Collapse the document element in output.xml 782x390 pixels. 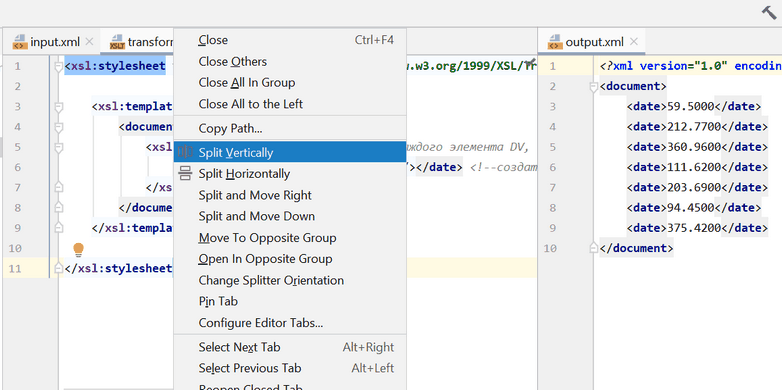[x=593, y=87]
